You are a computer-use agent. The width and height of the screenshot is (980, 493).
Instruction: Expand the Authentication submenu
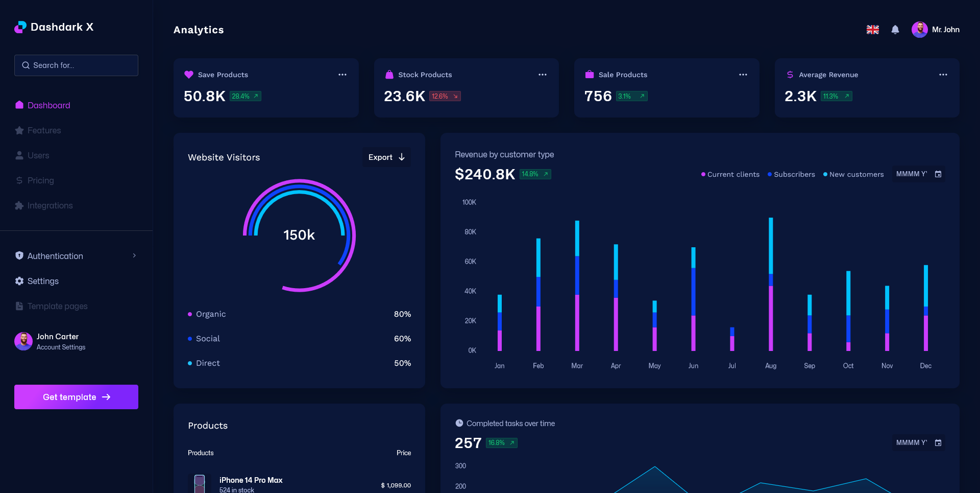tap(76, 256)
